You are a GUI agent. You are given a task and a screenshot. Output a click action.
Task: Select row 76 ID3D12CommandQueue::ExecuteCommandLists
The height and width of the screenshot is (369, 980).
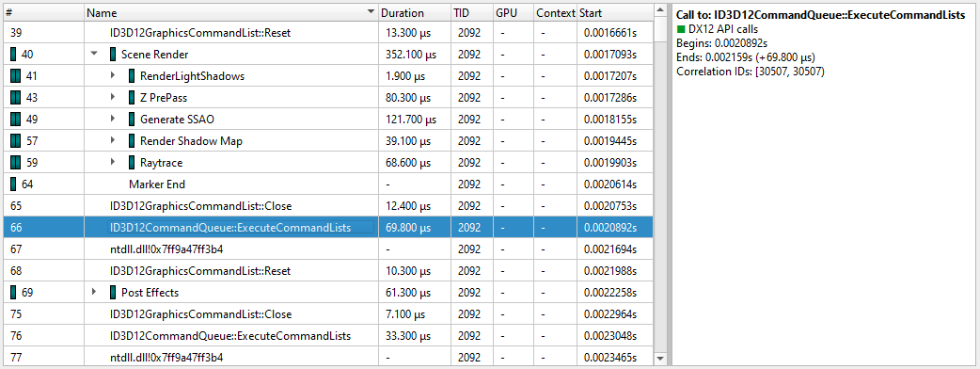point(328,336)
